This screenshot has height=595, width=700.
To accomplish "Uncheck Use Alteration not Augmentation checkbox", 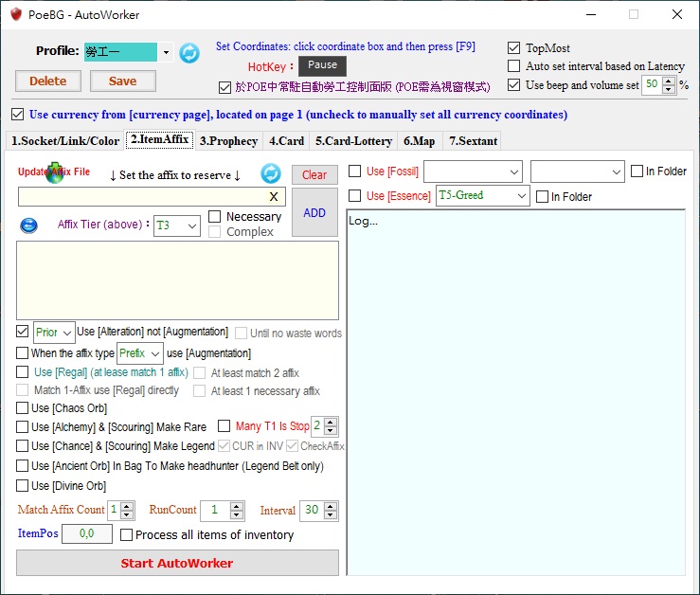I will 22,331.
